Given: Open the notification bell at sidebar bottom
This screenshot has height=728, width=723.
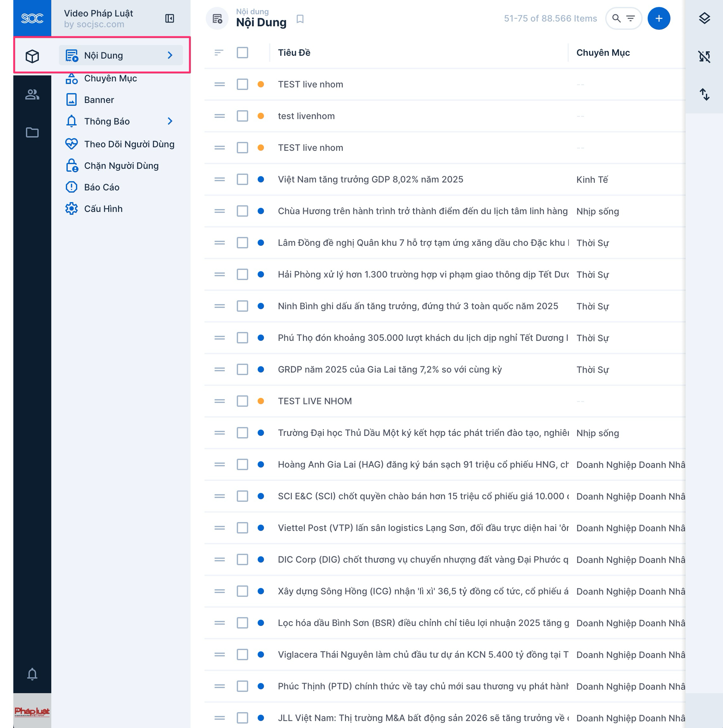Looking at the screenshot, I should 32,674.
